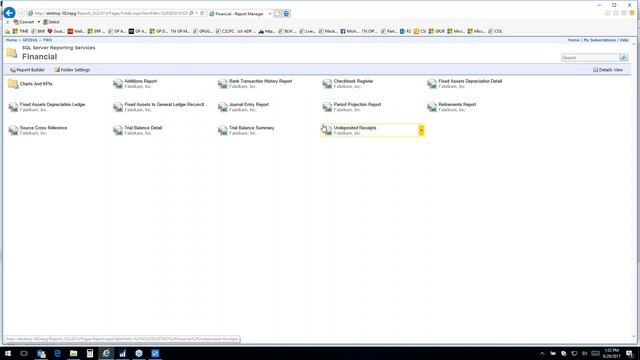Click the top-right Home link

point(573,40)
